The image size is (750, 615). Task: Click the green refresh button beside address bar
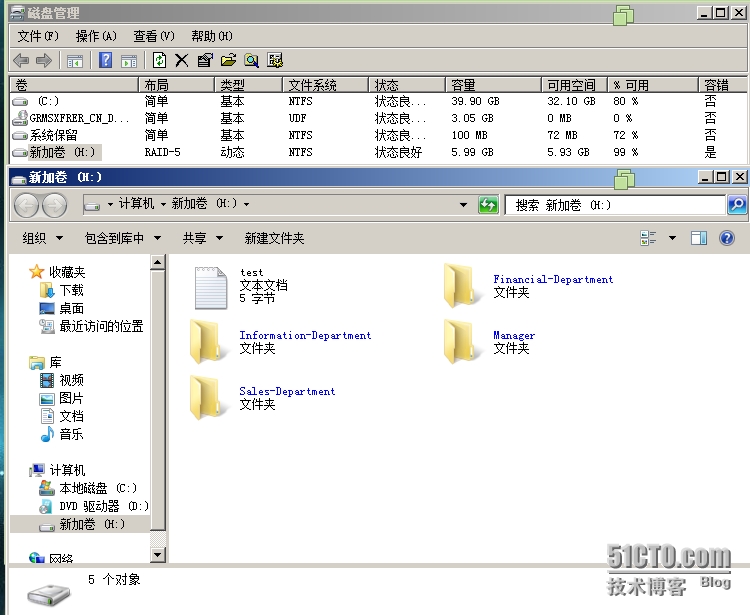pos(489,205)
